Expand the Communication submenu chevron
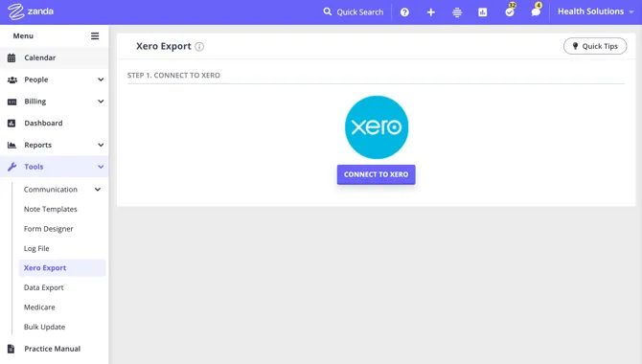This screenshot has height=364, width=642. (x=98, y=189)
